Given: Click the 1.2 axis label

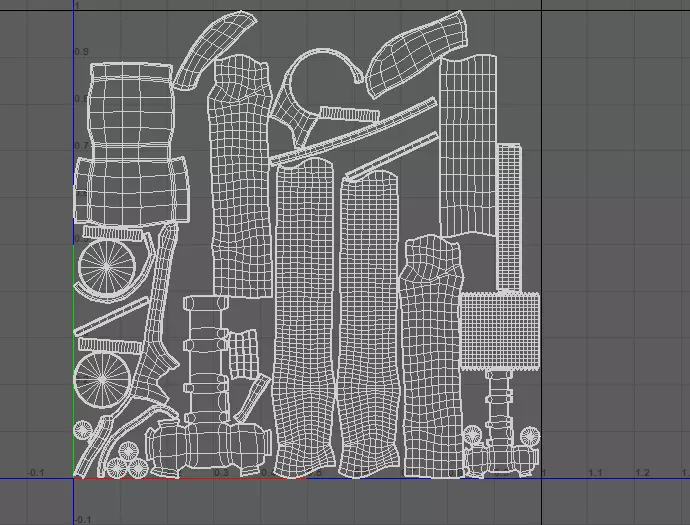Looking at the screenshot, I should [642, 473].
